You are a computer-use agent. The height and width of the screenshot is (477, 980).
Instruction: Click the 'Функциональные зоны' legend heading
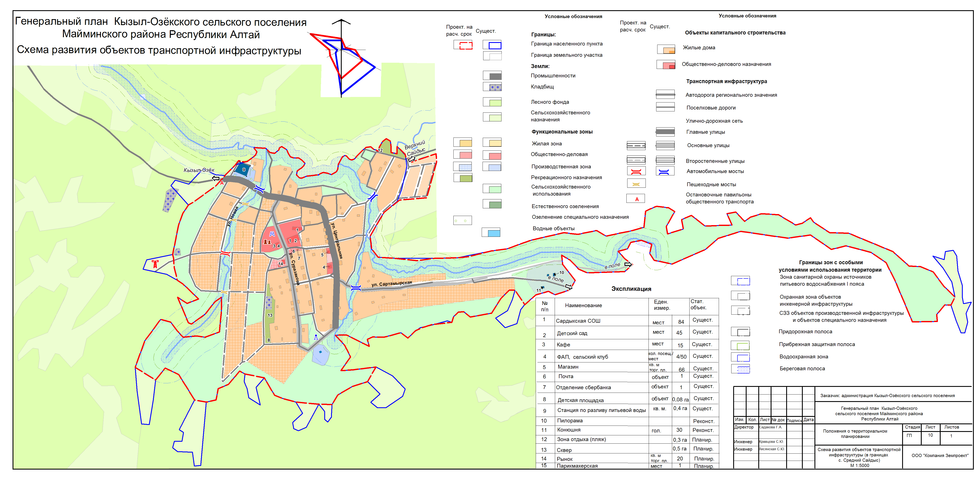pyautogui.click(x=562, y=132)
